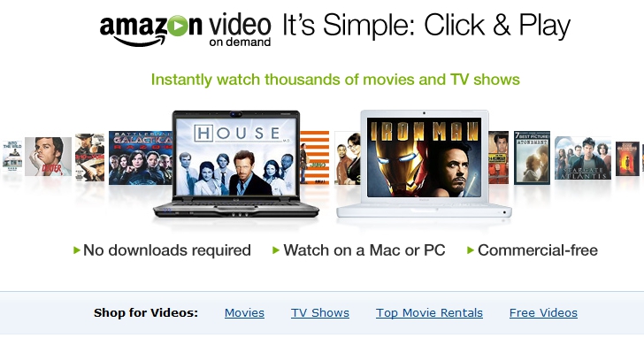Image resolution: width=644 pixels, height=361 pixels.
Task: Click the 'Instantly watch thousands of movies' headline
Action: pos(335,80)
